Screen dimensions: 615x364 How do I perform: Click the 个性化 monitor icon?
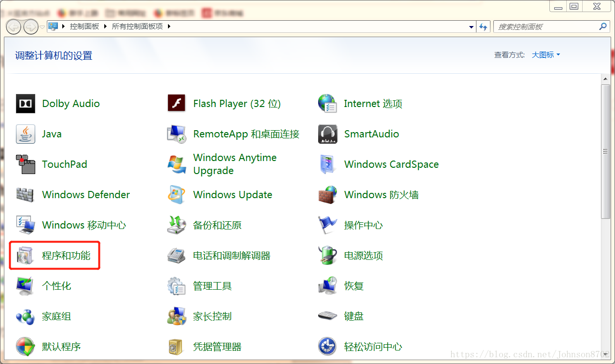(26, 286)
